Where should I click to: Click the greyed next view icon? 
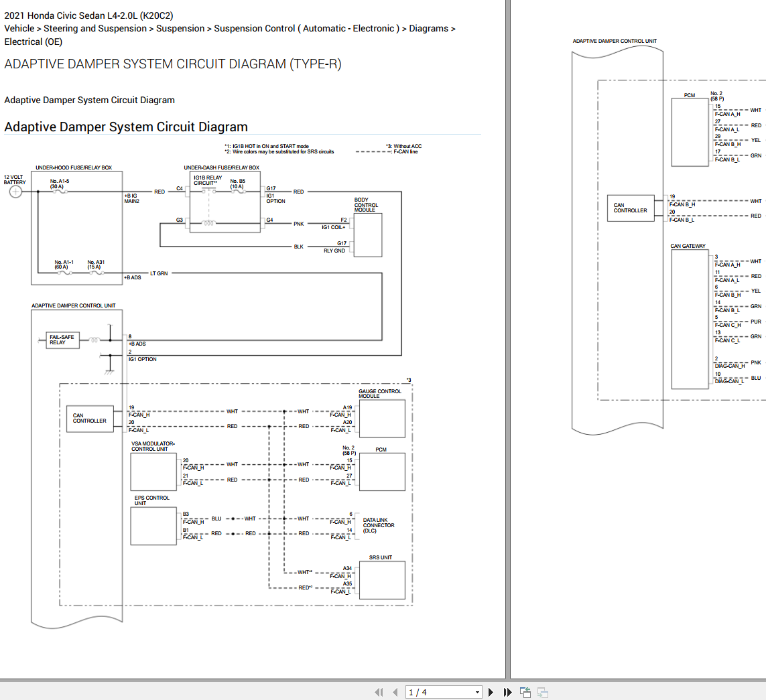(542, 692)
